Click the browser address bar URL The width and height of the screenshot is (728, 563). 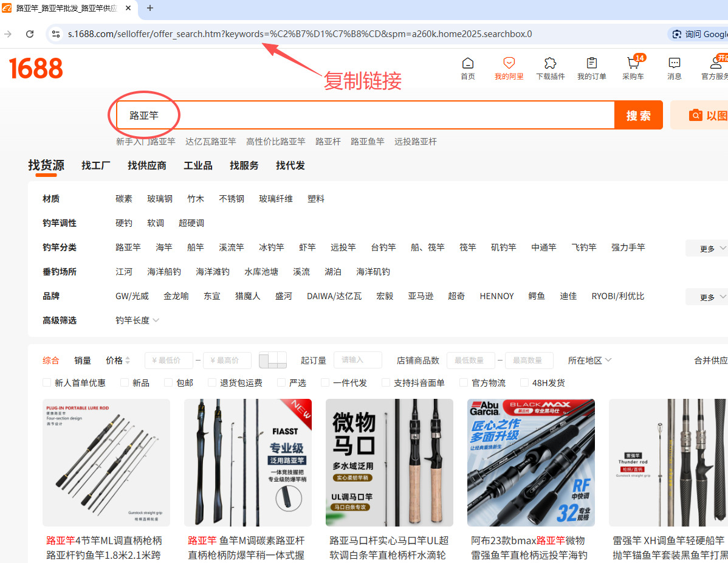tap(300, 34)
